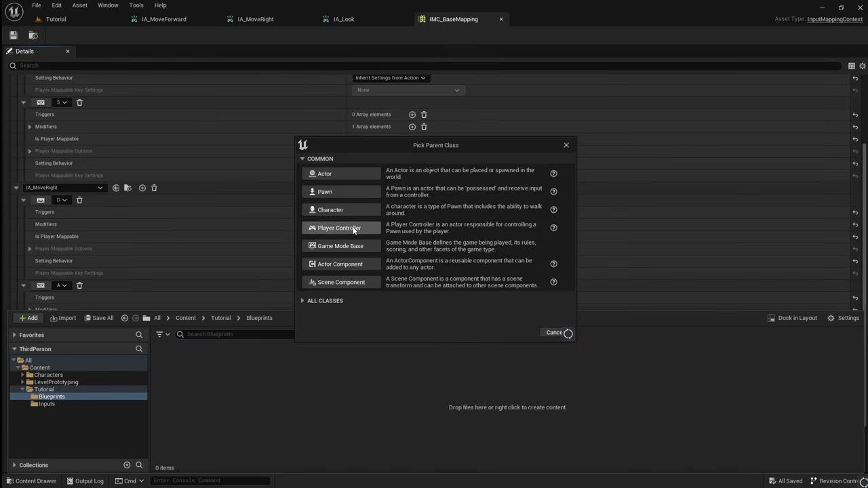Click the save asset icon in toolbar
The width and height of the screenshot is (868, 488).
pos(13,35)
